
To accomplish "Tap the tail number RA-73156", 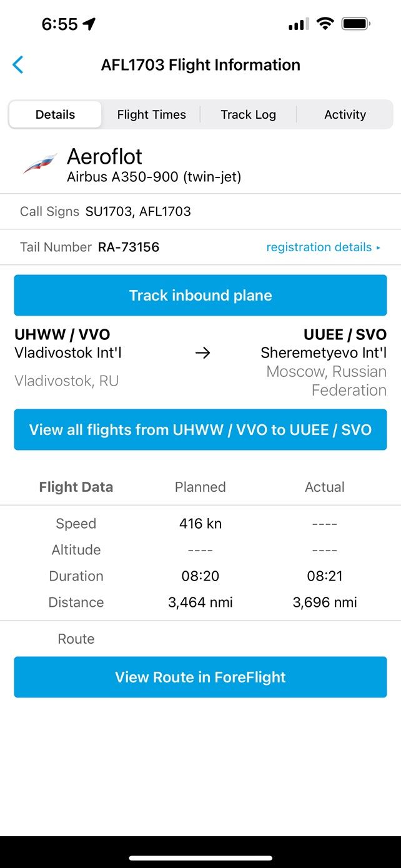I will click(x=129, y=247).
